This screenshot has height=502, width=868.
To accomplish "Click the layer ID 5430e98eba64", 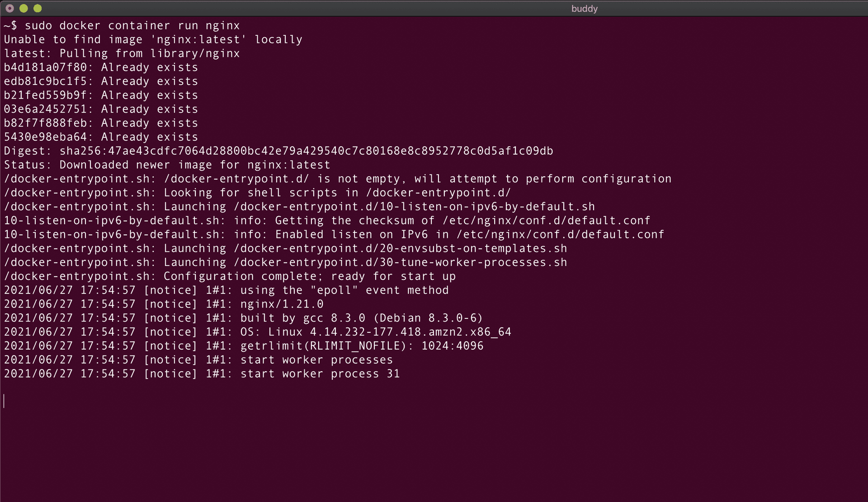I will [45, 137].
